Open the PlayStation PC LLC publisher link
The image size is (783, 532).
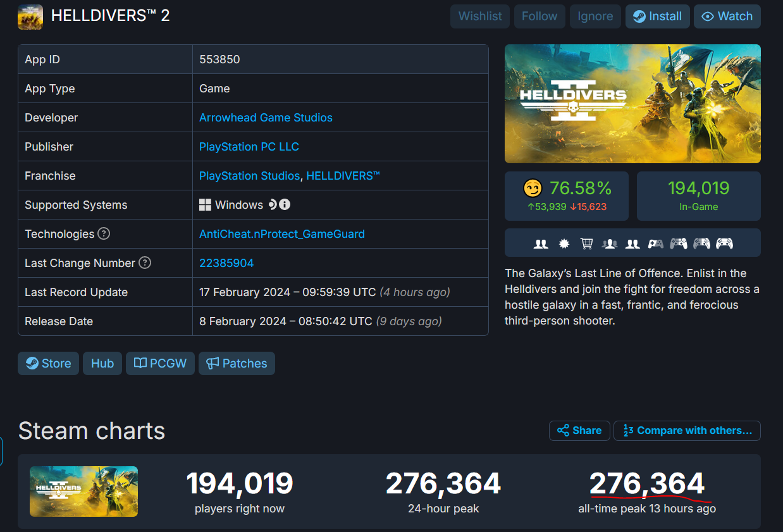(x=249, y=147)
